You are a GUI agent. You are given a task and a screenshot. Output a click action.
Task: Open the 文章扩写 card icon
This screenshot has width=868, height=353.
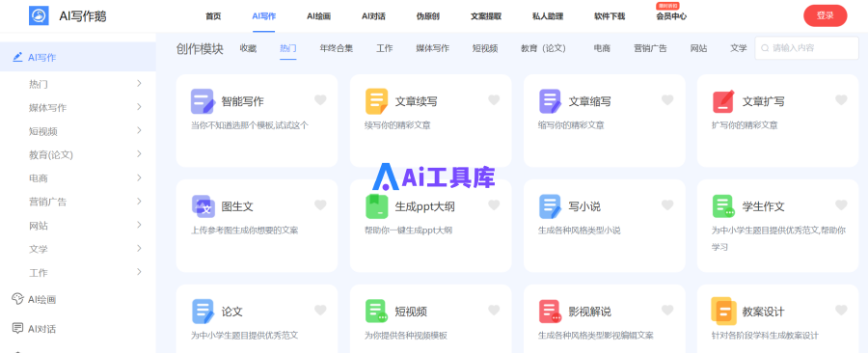click(x=723, y=102)
